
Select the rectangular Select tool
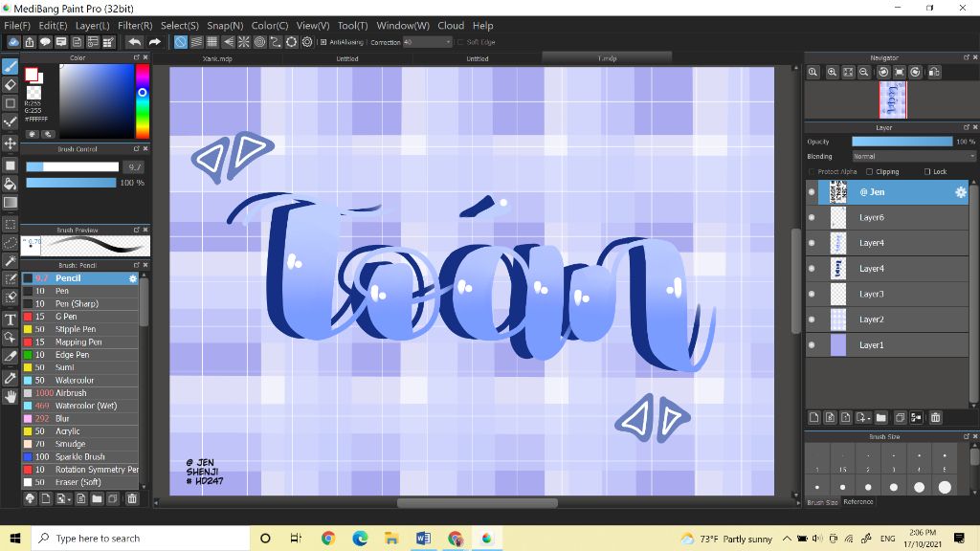10,224
